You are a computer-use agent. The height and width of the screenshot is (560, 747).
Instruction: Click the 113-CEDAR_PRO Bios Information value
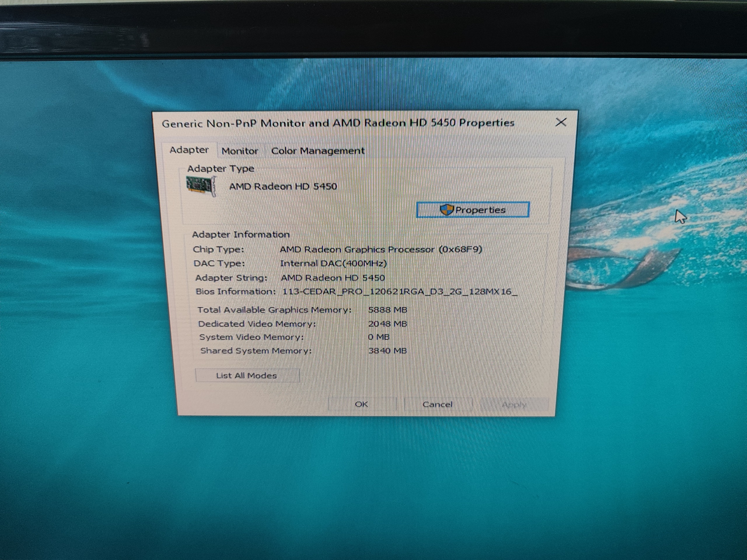399,291
